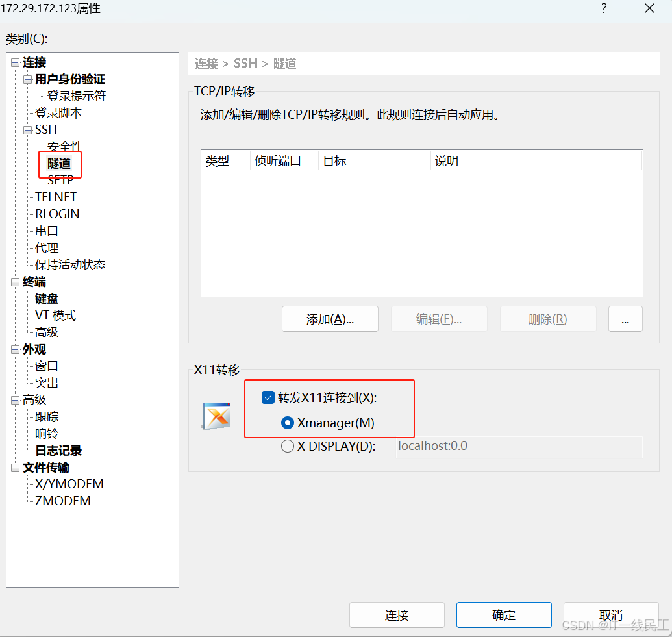The image size is (672, 637).
Task: Select 高级 under 终端
Action: click(46, 332)
